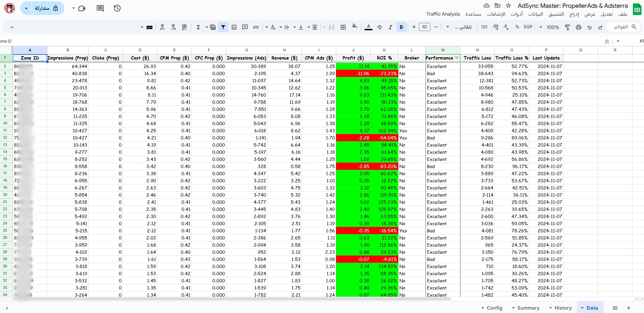Viewport: 644px width, 313px height.
Task: Switch sheet direction with the table-arrow icon
Action: pyautogui.click(x=184, y=27)
